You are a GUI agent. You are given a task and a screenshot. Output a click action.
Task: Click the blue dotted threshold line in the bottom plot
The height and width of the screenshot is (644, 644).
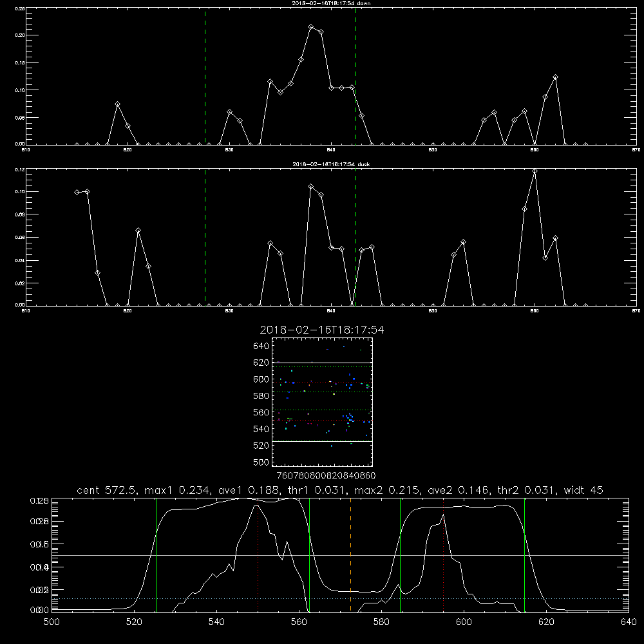pos(340,598)
